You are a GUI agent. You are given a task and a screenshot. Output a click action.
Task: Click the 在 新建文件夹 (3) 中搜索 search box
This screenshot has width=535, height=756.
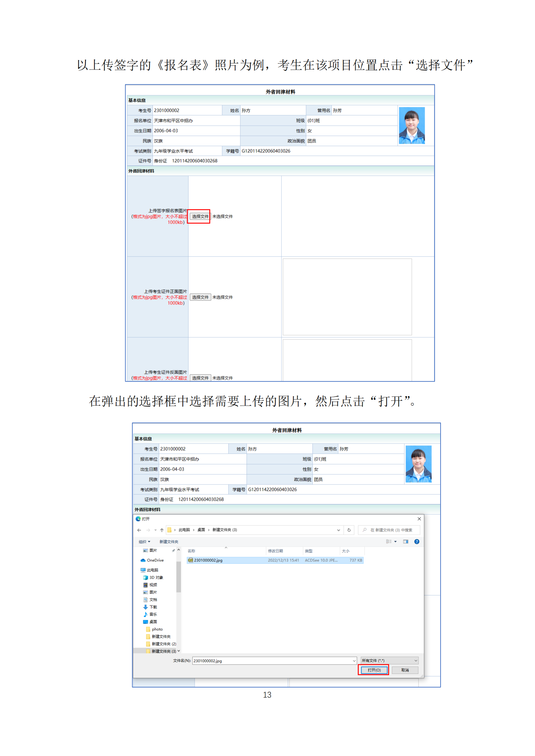tap(389, 530)
